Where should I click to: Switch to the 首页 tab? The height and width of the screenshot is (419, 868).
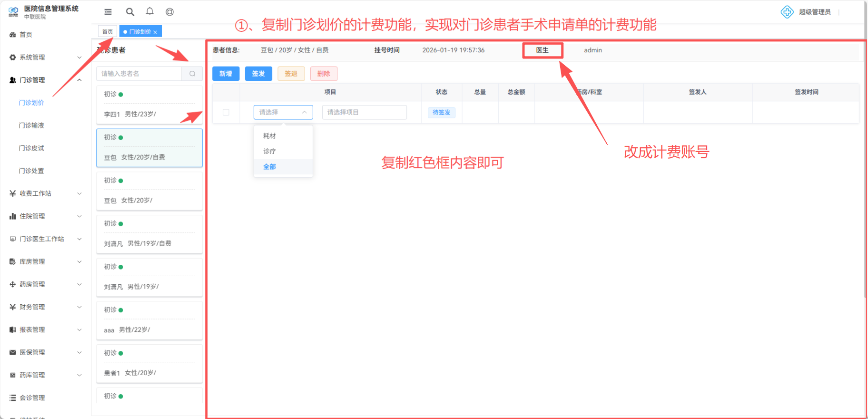pyautogui.click(x=108, y=32)
